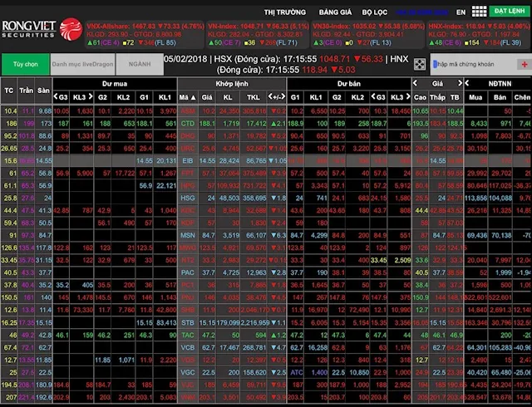Open the THỊ TRƯỜNG menu
This screenshot has width=532, height=407.
284,12
